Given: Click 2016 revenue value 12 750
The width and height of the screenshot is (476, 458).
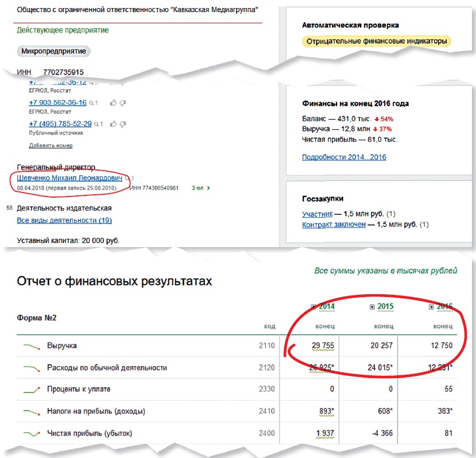Looking at the screenshot, I should tap(442, 346).
